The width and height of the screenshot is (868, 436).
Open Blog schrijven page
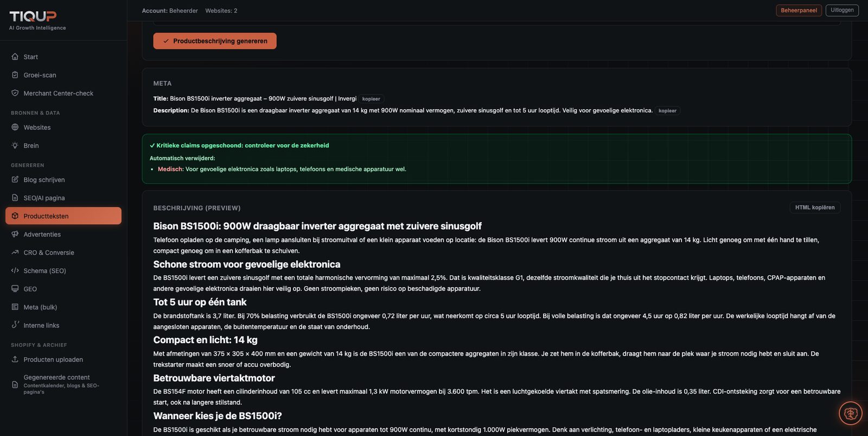[x=63, y=180]
